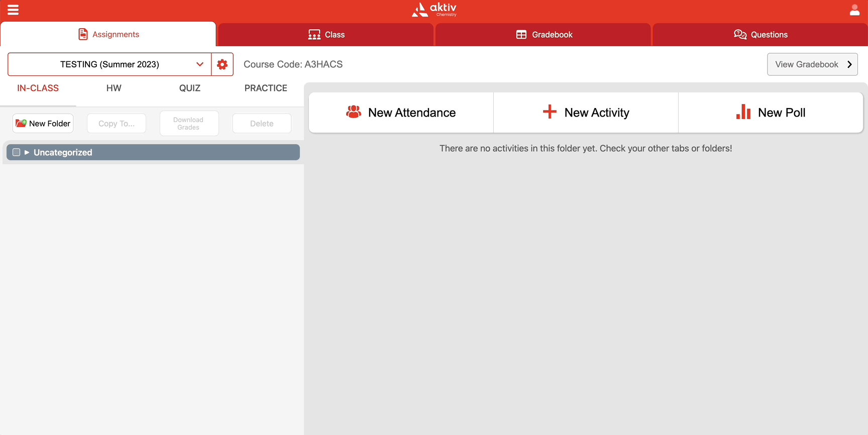
Task: Open course settings gear icon
Action: (x=222, y=64)
